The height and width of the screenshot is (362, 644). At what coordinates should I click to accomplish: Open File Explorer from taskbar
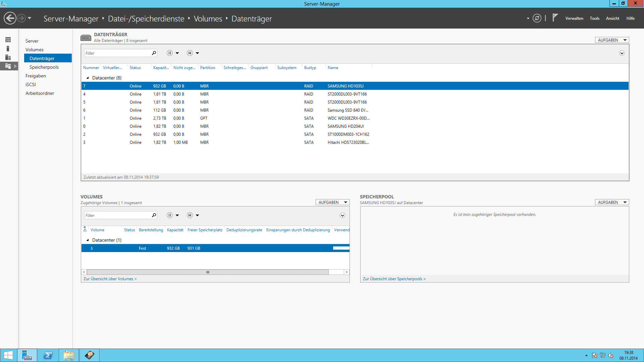click(x=69, y=355)
